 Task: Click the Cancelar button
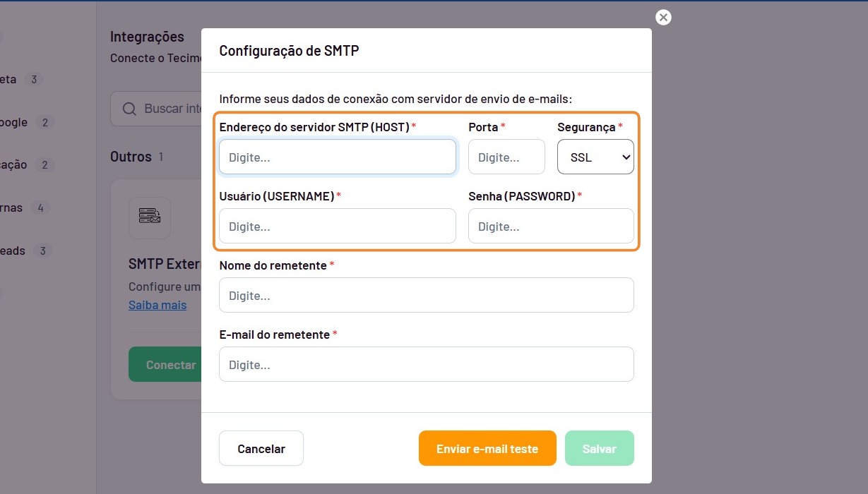[x=261, y=448]
